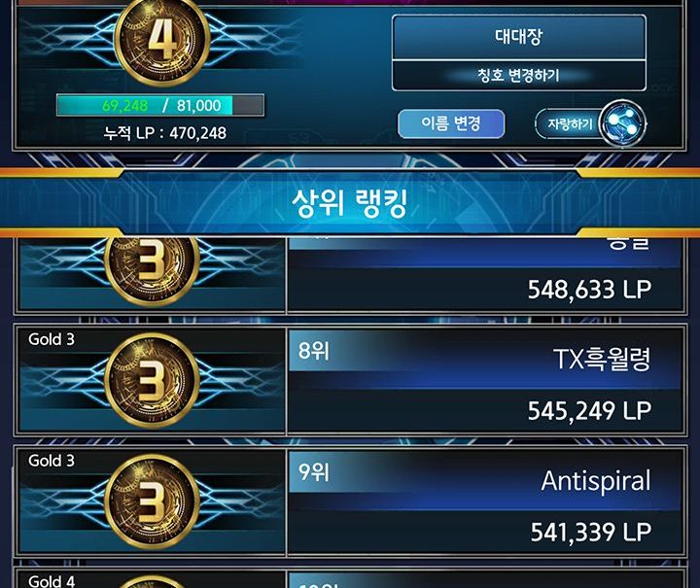Open the 상위 랭킹 header banner
The width and height of the screenshot is (700, 588).
(350, 203)
